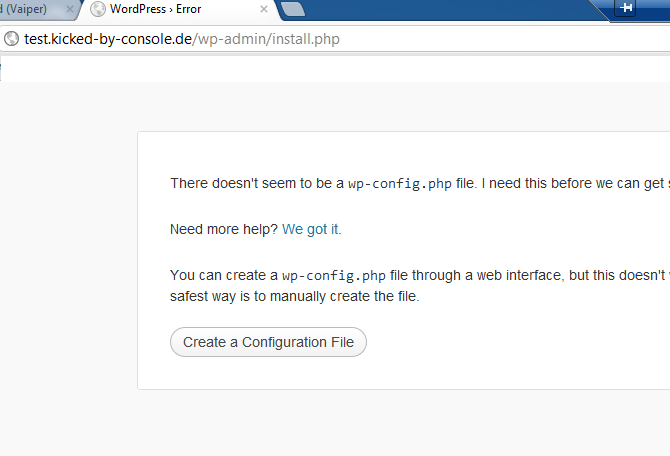
Task: Click the 'Need more help?' text
Action: click(x=224, y=229)
